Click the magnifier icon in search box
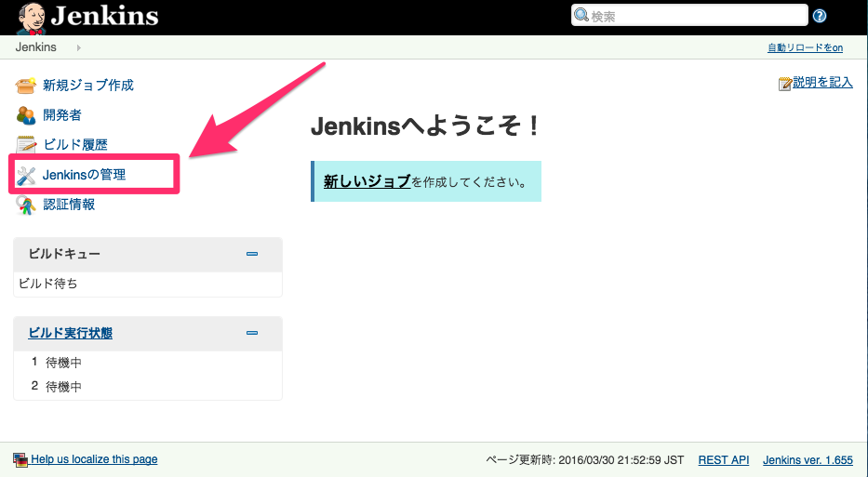Image resolution: width=868 pixels, height=477 pixels. coord(581,15)
